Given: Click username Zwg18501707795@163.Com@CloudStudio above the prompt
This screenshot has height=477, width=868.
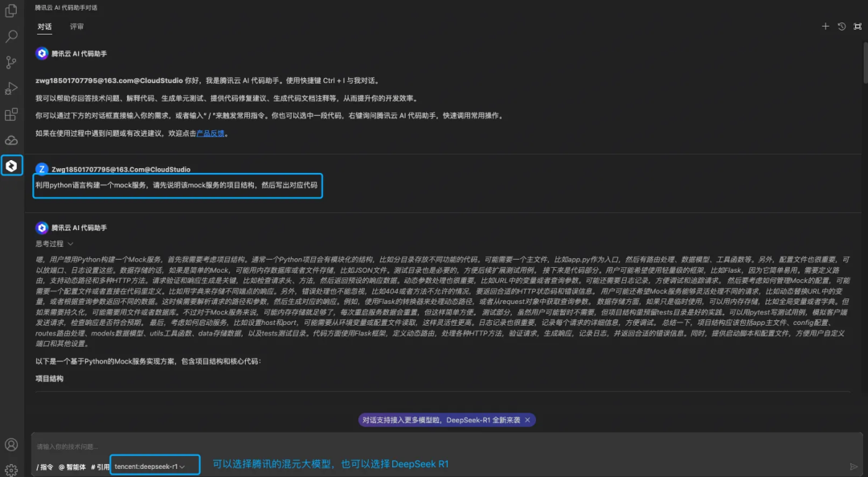Looking at the screenshot, I should [x=121, y=170].
